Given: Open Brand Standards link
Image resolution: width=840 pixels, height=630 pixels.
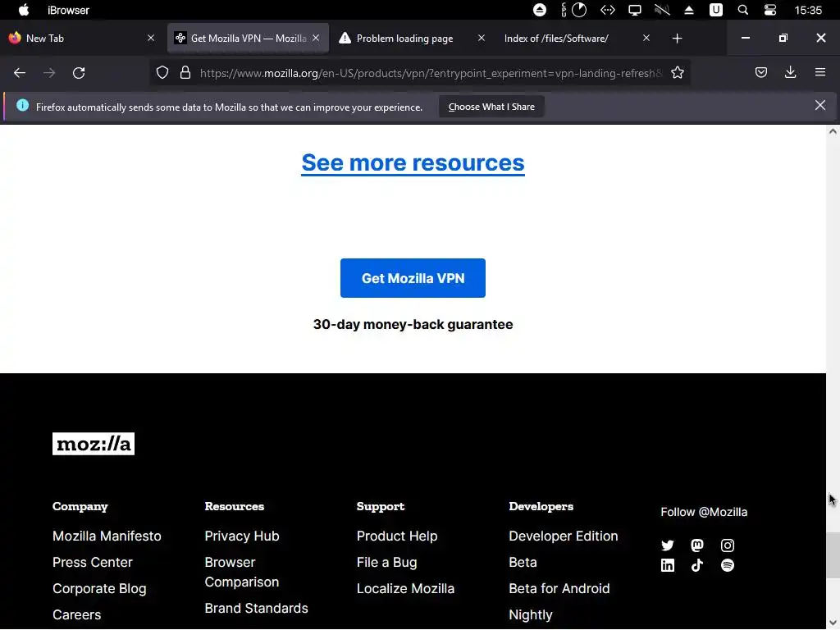Looking at the screenshot, I should pos(256,608).
